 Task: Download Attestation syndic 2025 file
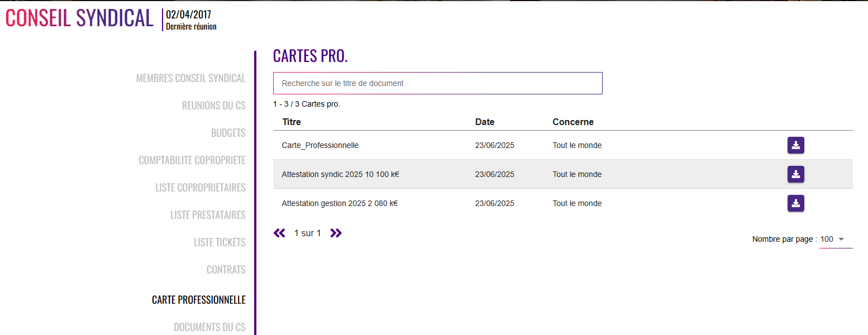pos(795,174)
